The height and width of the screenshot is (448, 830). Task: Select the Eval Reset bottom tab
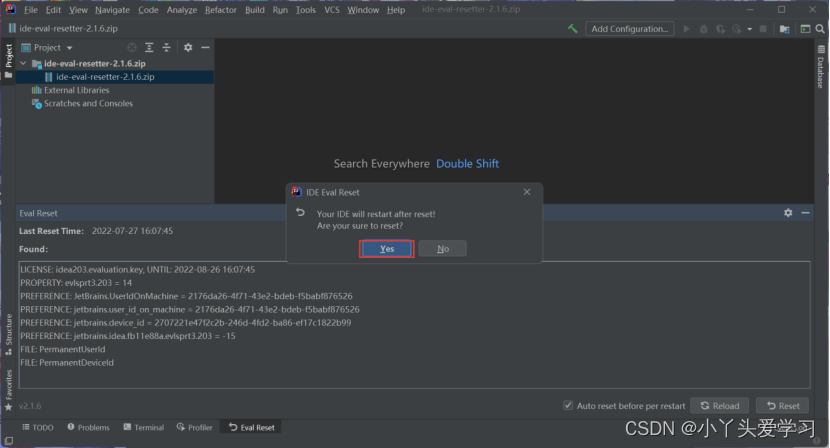point(251,427)
